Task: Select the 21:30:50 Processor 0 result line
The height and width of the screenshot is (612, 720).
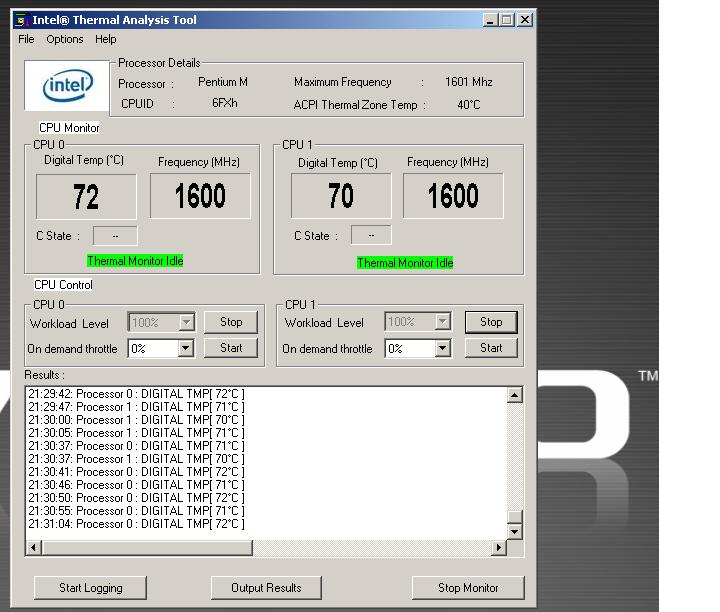Action: point(136,498)
